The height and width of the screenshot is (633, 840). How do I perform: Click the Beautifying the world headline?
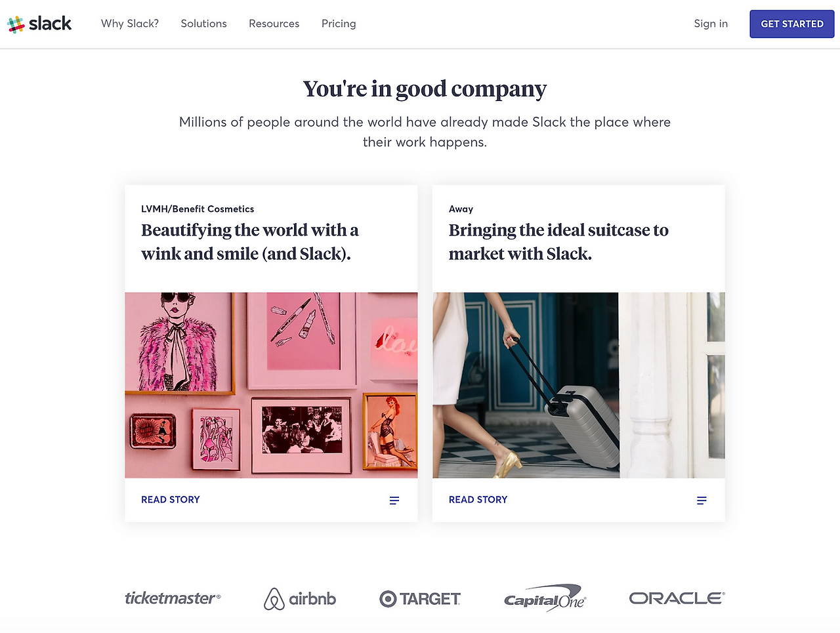click(250, 242)
